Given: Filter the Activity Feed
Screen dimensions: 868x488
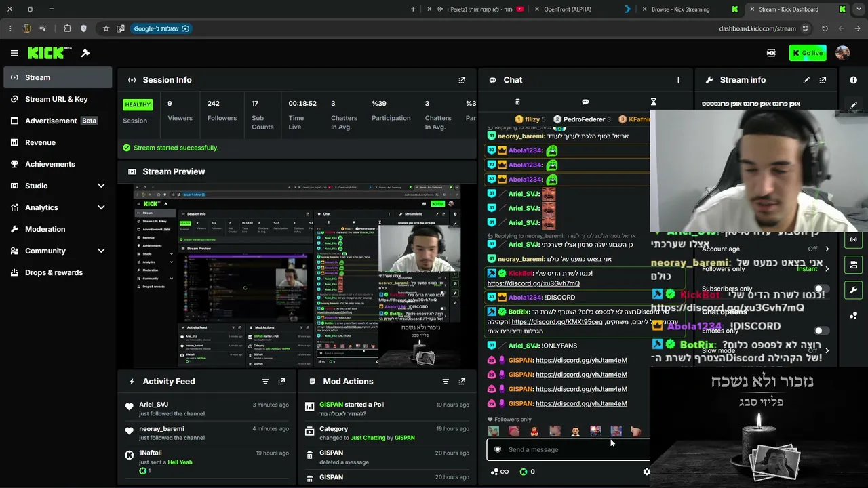Looking at the screenshot, I should (x=265, y=382).
